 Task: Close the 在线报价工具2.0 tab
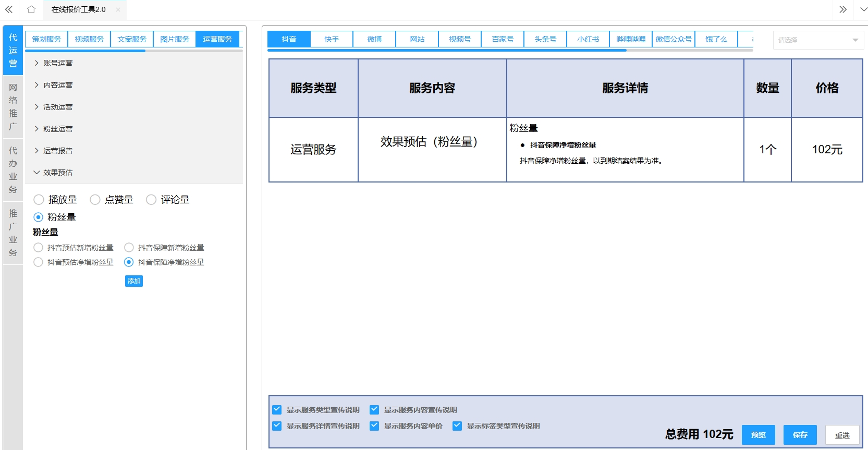point(118,9)
